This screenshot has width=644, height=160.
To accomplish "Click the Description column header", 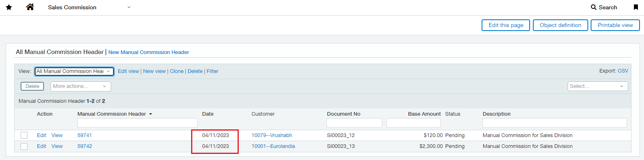I will click(497, 114).
